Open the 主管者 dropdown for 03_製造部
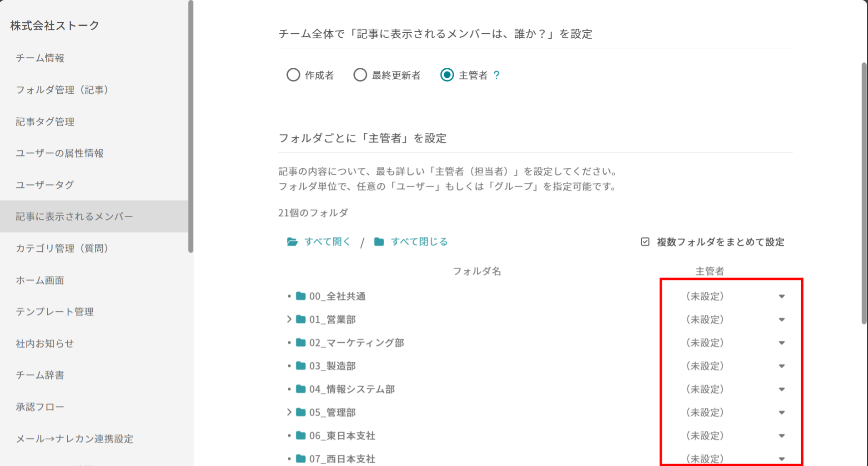868x466 pixels. 781,366
